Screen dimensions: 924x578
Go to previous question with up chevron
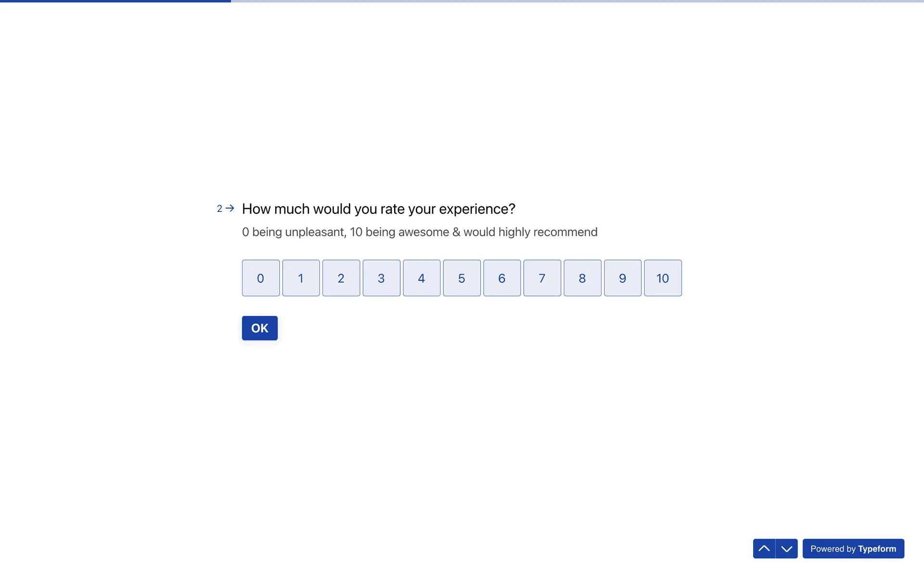[x=764, y=549]
